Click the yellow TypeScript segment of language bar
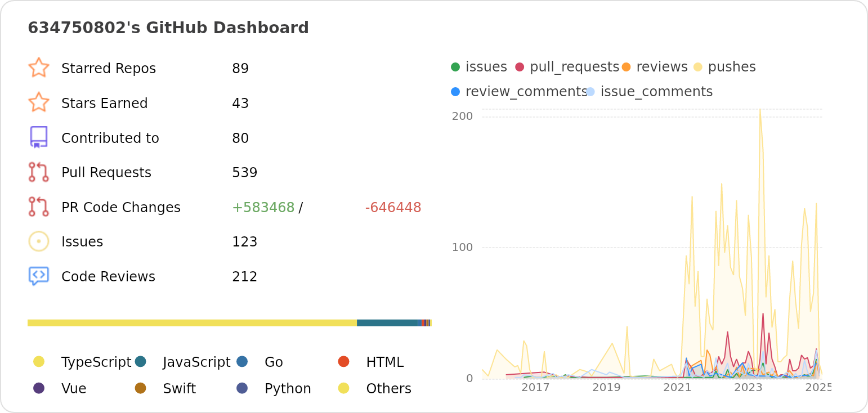868x413 pixels. point(192,323)
